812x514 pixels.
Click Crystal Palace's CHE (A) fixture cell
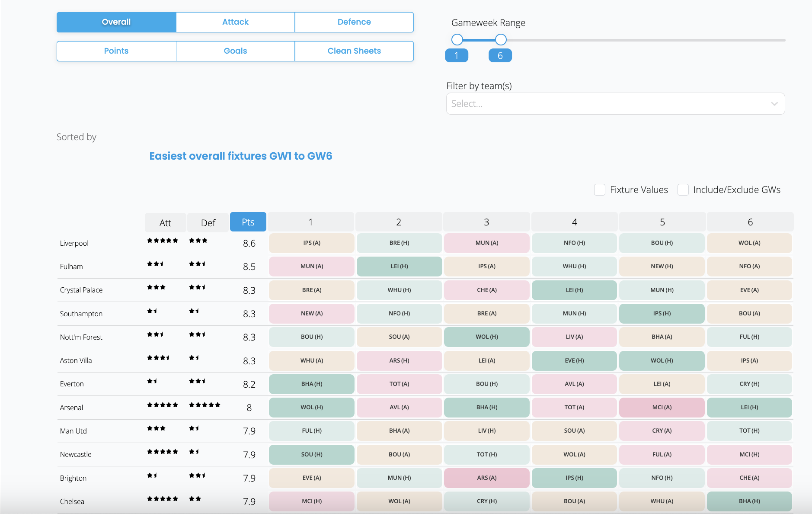pos(487,290)
